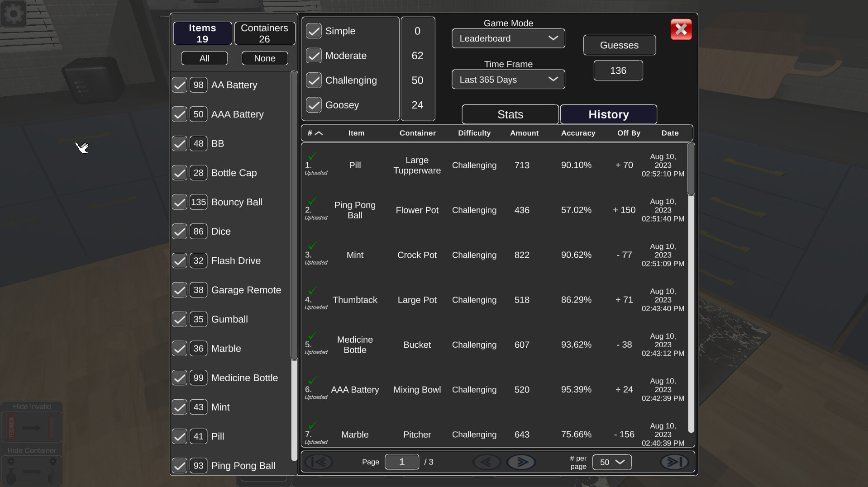The height and width of the screenshot is (487, 868).
Task: Go to the next results page arrow
Action: tap(521, 462)
